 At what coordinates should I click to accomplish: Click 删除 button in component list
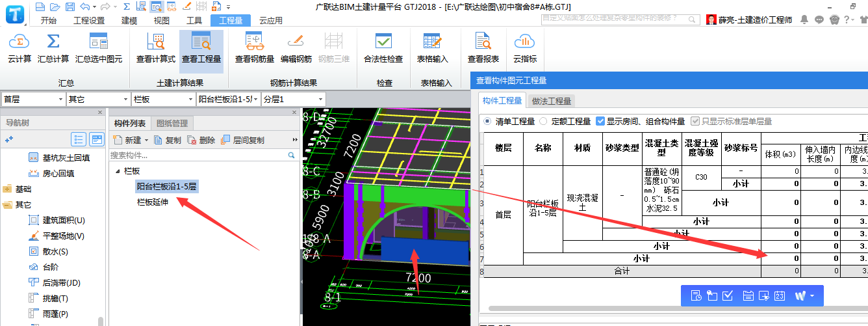(201, 140)
